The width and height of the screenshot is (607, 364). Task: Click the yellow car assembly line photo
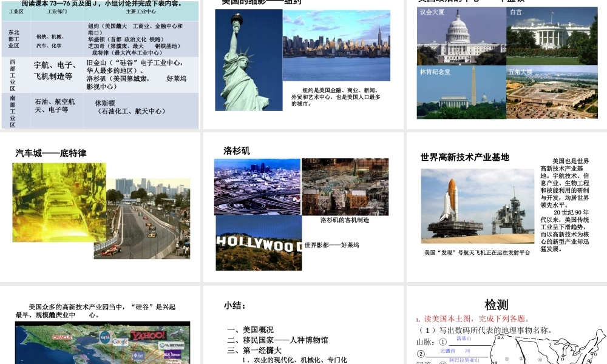tap(59, 202)
